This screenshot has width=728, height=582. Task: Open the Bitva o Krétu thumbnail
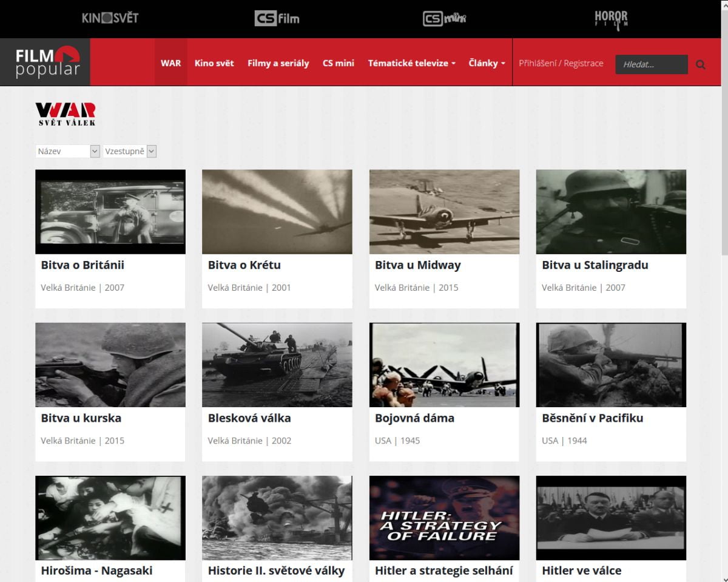pos(277,212)
